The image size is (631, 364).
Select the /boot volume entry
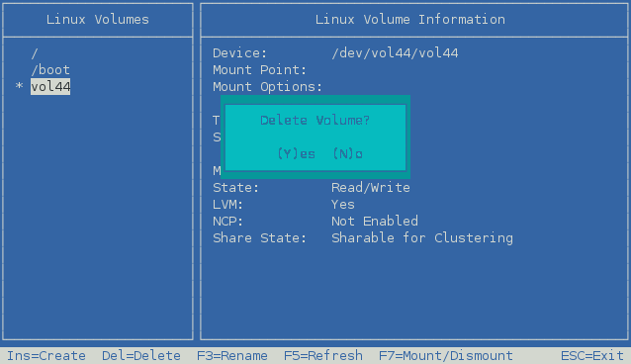click(50, 70)
